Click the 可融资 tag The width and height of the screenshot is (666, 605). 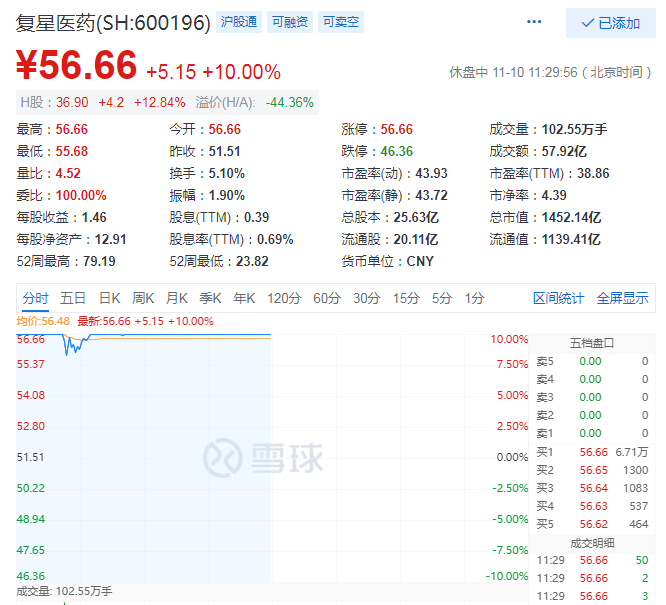pyautogui.click(x=291, y=22)
